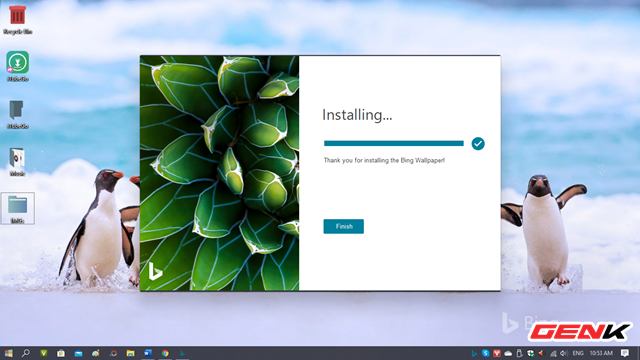The width and height of the screenshot is (640, 360).
Task: Open taskbar Search magnifier
Action: pyautogui.click(x=26, y=353)
